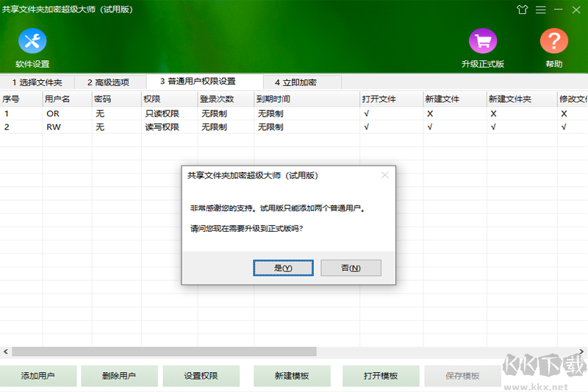Click the 保存模板 button
The image size is (588, 392).
pyautogui.click(x=462, y=376)
